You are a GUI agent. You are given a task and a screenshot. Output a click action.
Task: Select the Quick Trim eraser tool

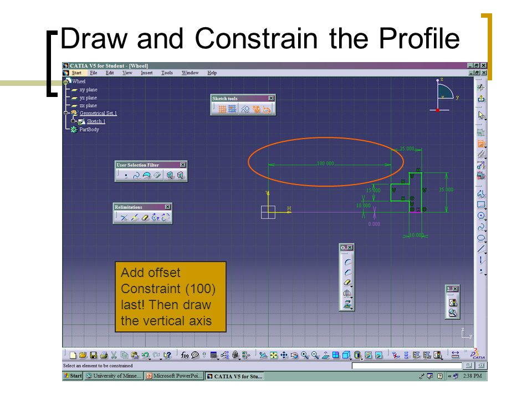coord(145,217)
